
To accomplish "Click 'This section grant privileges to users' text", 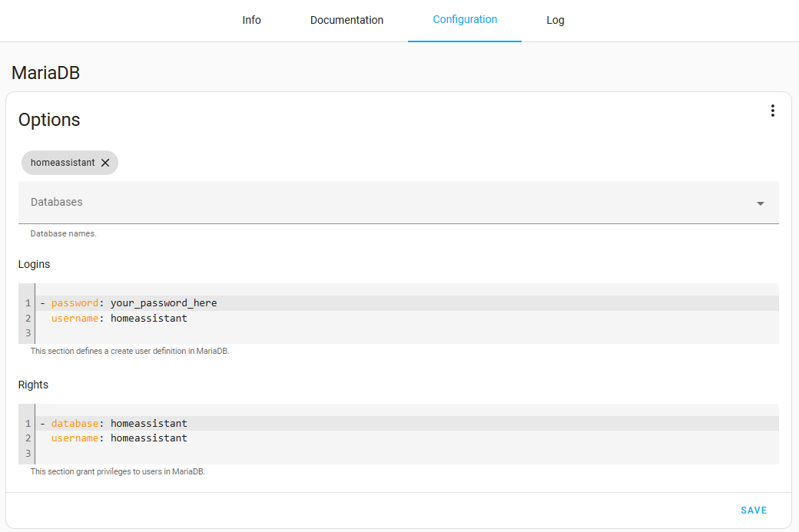I will click(118, 471).
